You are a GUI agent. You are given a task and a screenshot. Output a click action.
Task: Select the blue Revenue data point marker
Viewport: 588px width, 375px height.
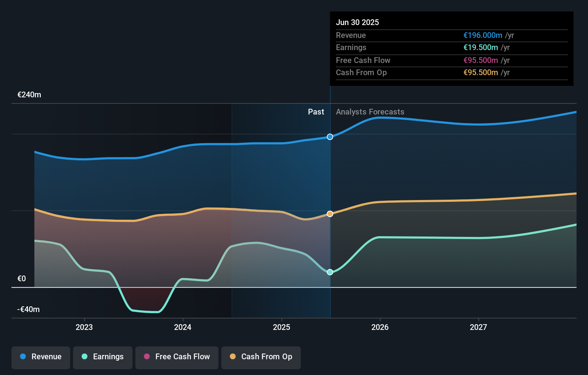[x=330, y=137]
